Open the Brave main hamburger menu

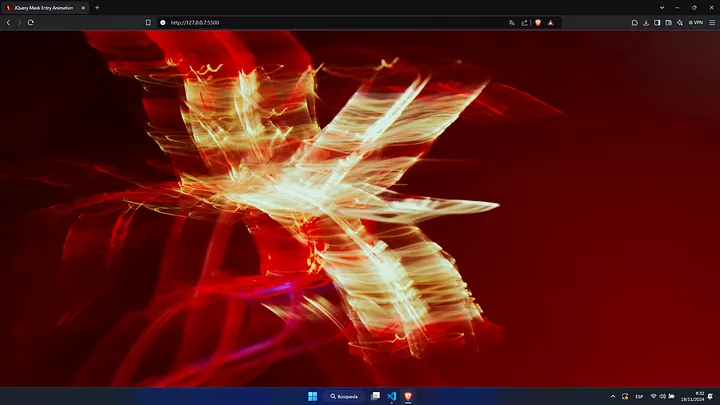(x=712, y=22)
